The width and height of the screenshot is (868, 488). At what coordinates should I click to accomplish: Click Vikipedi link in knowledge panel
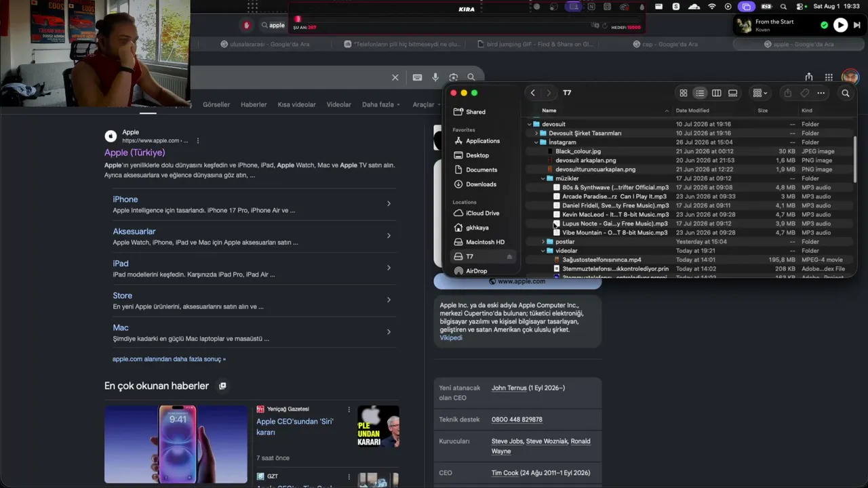coord(451,338)
